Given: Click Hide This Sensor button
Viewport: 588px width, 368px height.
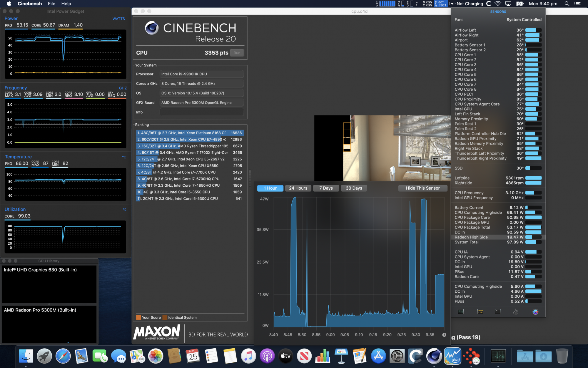Looking at the screenshot, I should pyautogui.click(x=422, y=188).
